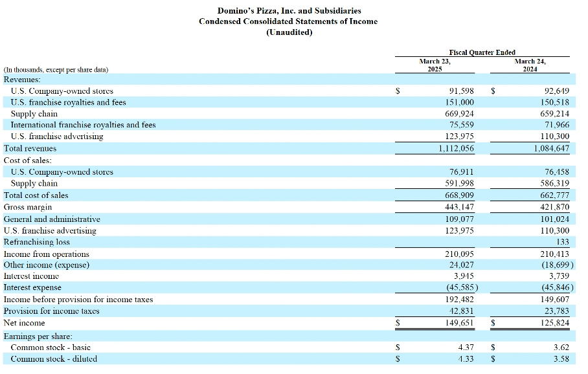Select the "General and administrative" label
The width and height of the screenshot is (588, 374).
[x=52, y=219]
